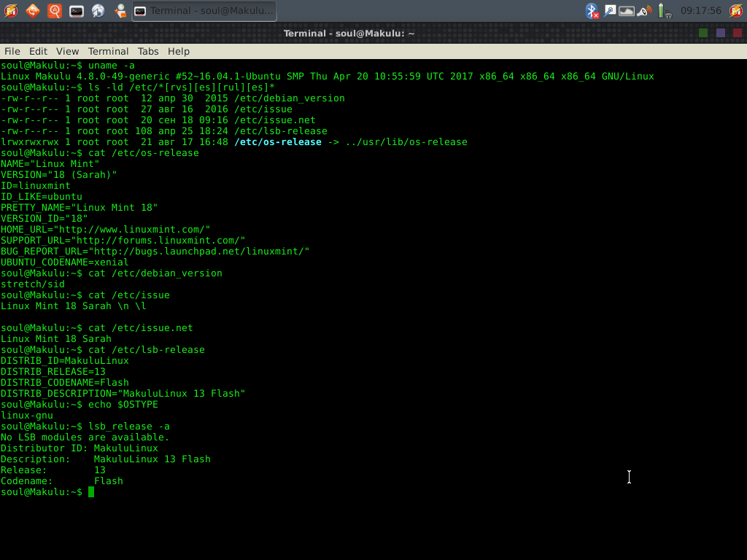Image resolution: width=747 pixels, height=560 pixels.
Task: Click the '/etc/debian_version' listing row
Action: pos(172,98)
